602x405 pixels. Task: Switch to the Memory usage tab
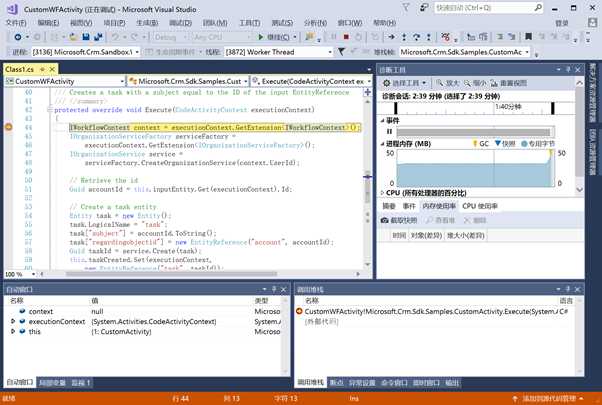439,206
